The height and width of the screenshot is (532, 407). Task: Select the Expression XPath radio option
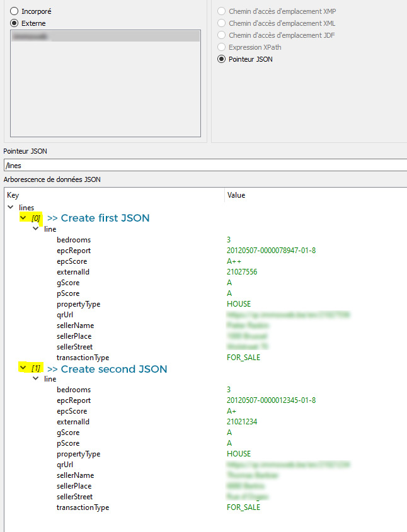coord(221,47)
